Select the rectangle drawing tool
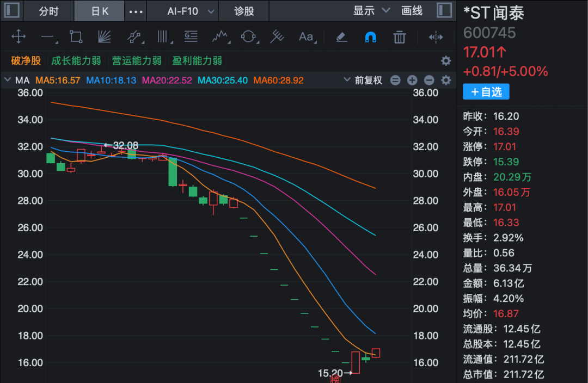Viewport: 588px width, 383px height. point(76,37)
